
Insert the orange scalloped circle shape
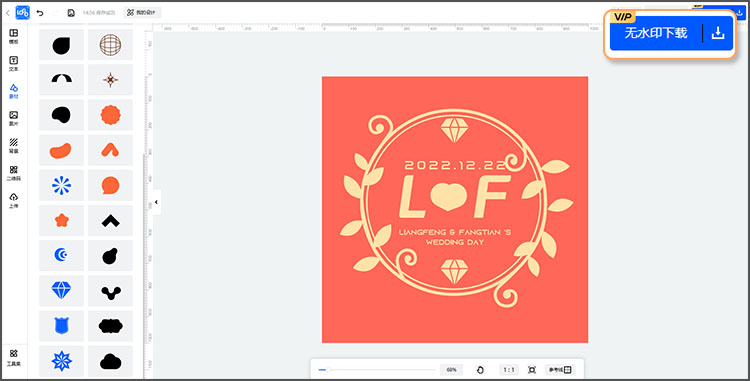point(110,115)
